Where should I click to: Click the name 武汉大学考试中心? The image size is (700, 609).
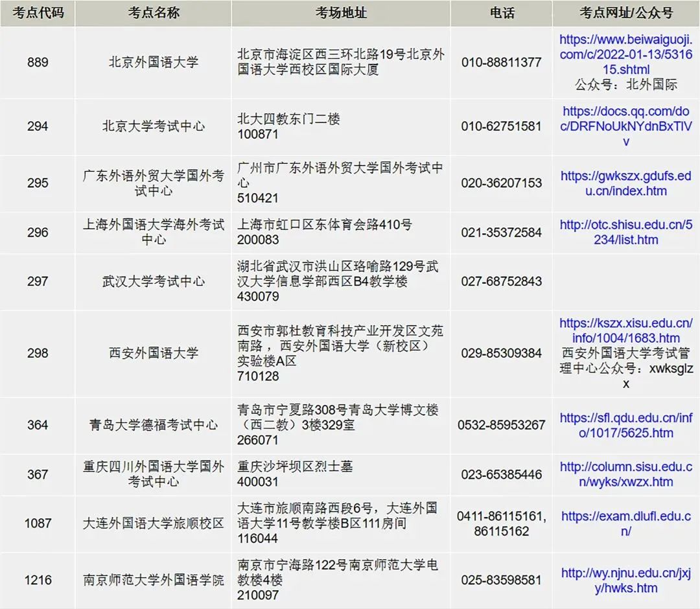(154, 282)
